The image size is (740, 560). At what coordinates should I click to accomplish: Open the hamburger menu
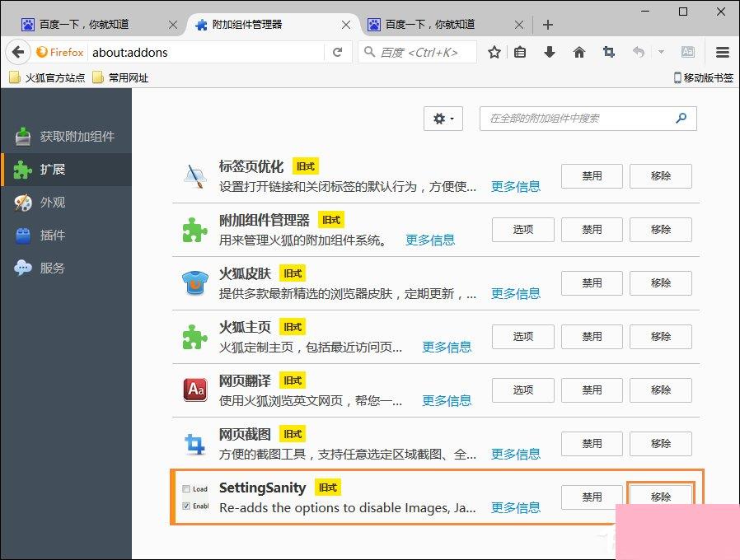coord(723,53)
